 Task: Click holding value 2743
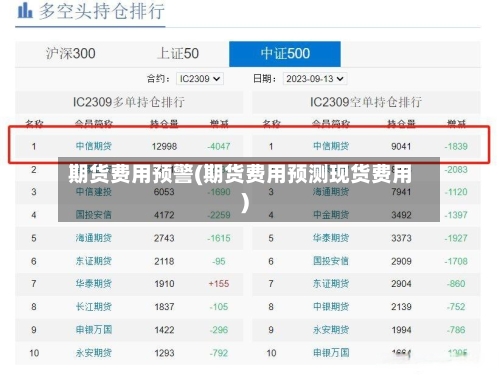164,238
